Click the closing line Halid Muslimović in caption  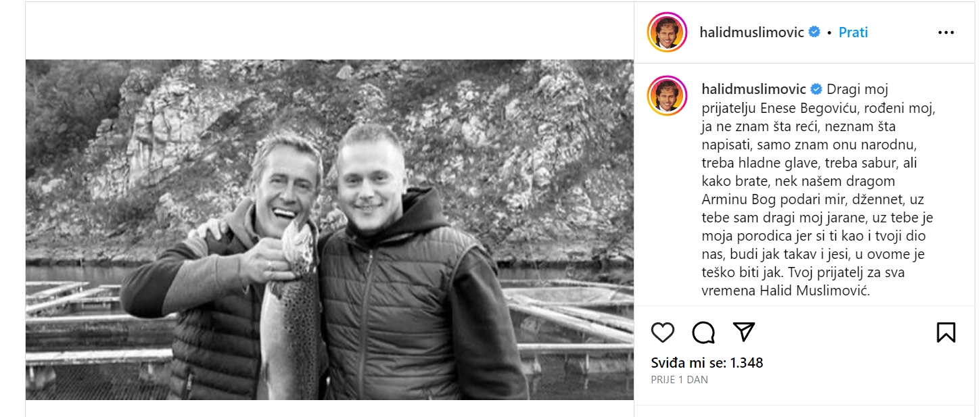pyautogui.click(x=804, y=291)
